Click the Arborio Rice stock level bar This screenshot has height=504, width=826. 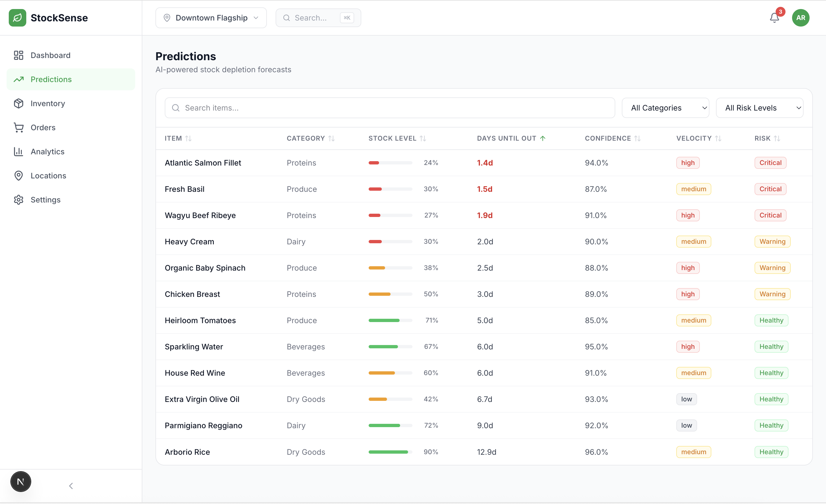[x=390, y=452]
